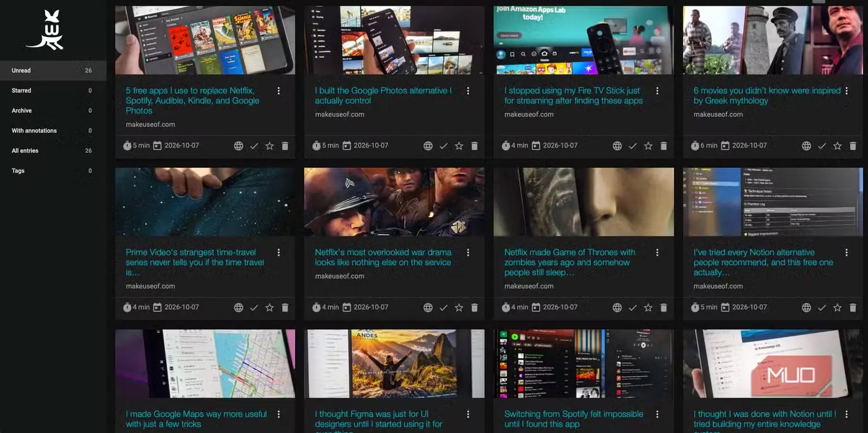The image size is (868, 433).
Task: Star the Fire TV Stick article
Action: click(x=648, y=146)
